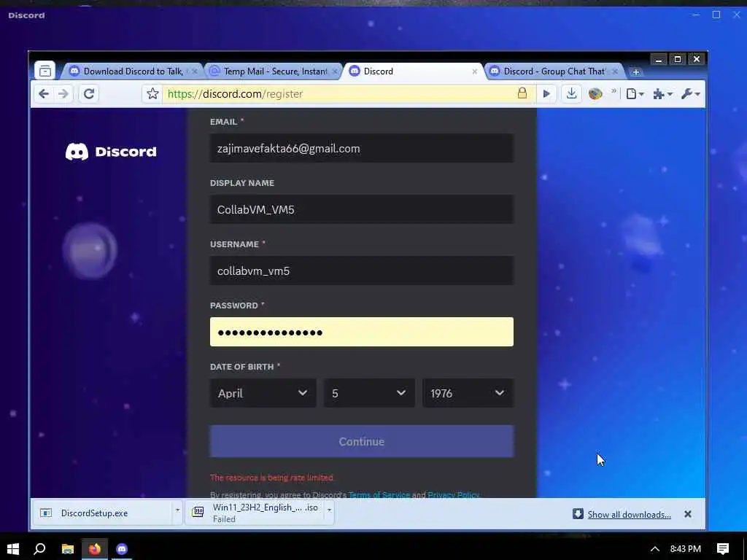Open the Windows Start menu
The width and height of the screenshot is (747, 560).
click(x=13, y=548)
